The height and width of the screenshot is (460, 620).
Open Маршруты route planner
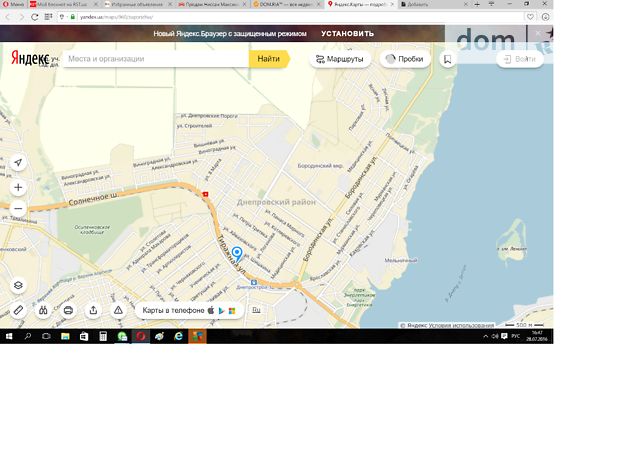(340, 59)
